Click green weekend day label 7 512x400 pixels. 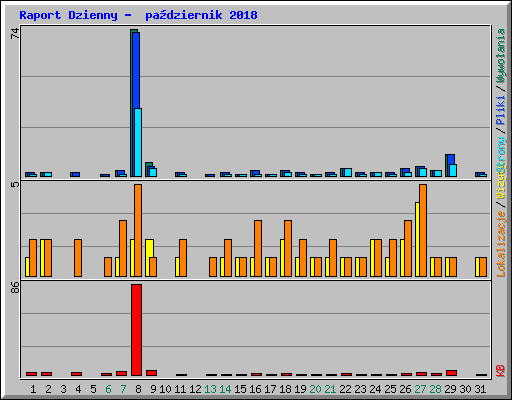(123, 389)
